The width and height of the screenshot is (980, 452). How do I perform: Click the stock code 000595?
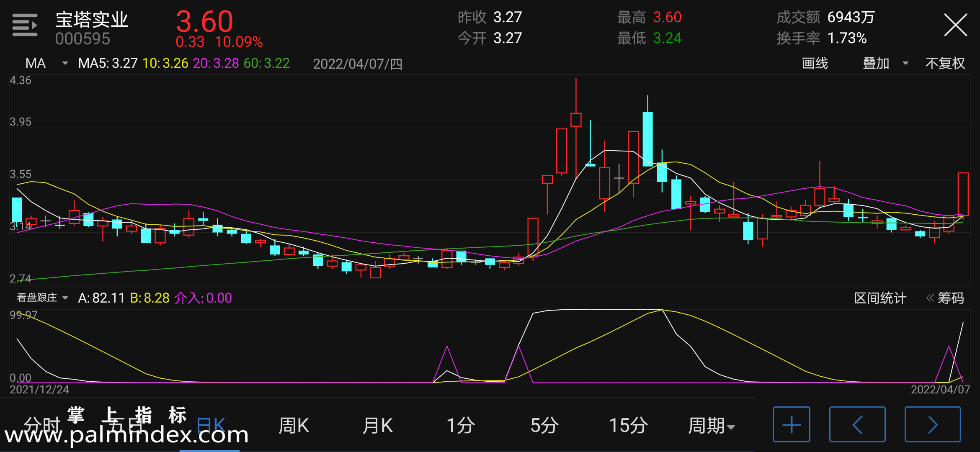[83, 39]
